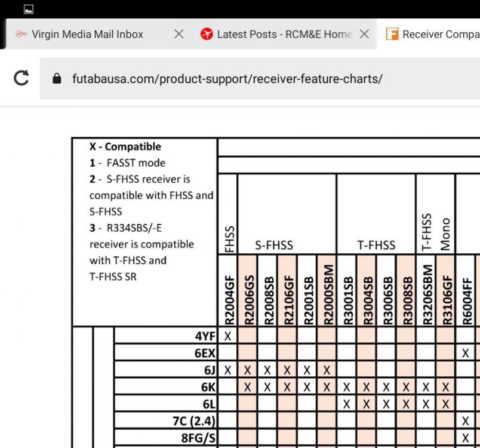Click the RCM&E red airplane favicon
The width and height of the screenshot is (480, 448).
coord(207,34)
